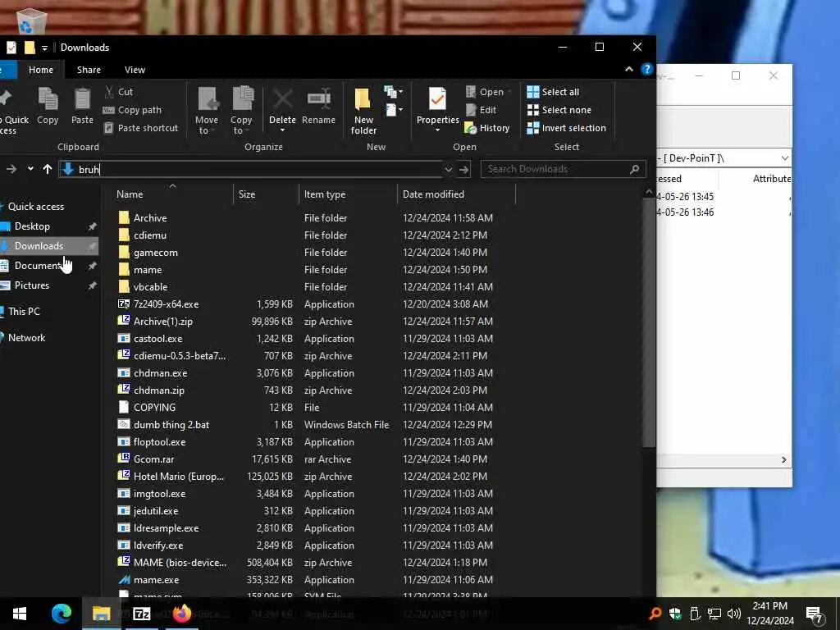Open the New item dropdown
The height and width of the screenshot is (630, 840).
coord(394,92)
